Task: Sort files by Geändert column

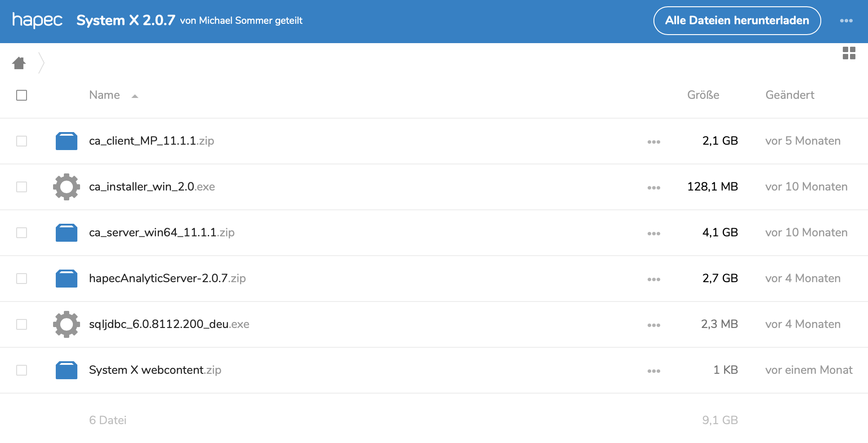Action: tap(790, 95)
